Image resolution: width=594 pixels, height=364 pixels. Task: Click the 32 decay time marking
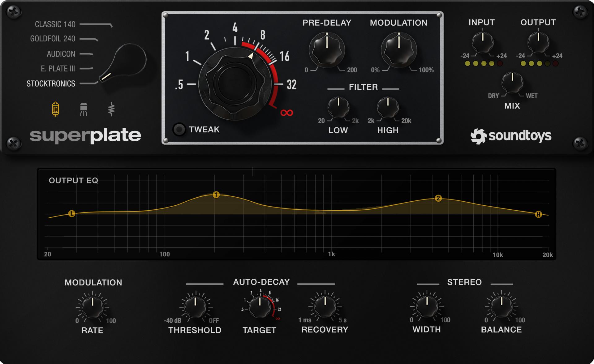pyautogui.click(x=291, y=84)
